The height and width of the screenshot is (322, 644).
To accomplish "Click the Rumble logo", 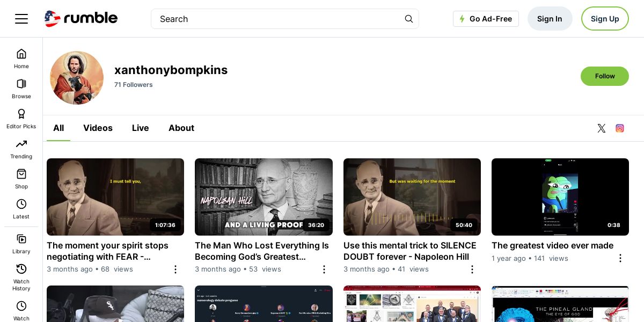I will coord(81,19).
